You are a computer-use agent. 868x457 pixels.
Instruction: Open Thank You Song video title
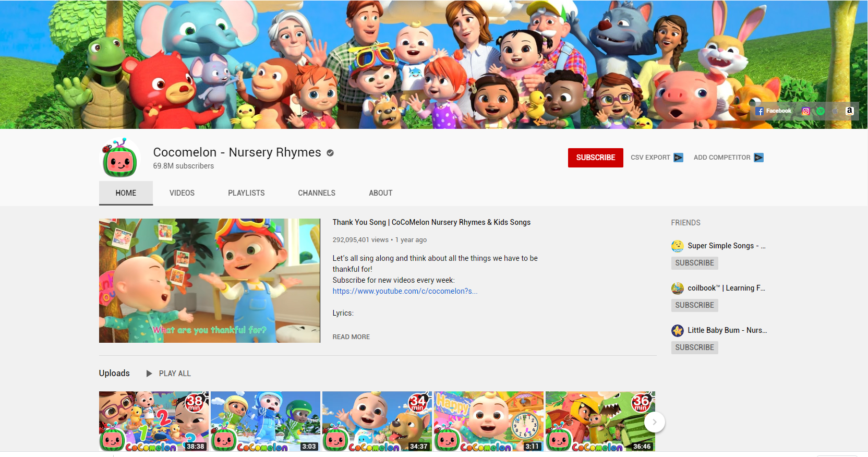pyautogui.click(x=431, y=222)
